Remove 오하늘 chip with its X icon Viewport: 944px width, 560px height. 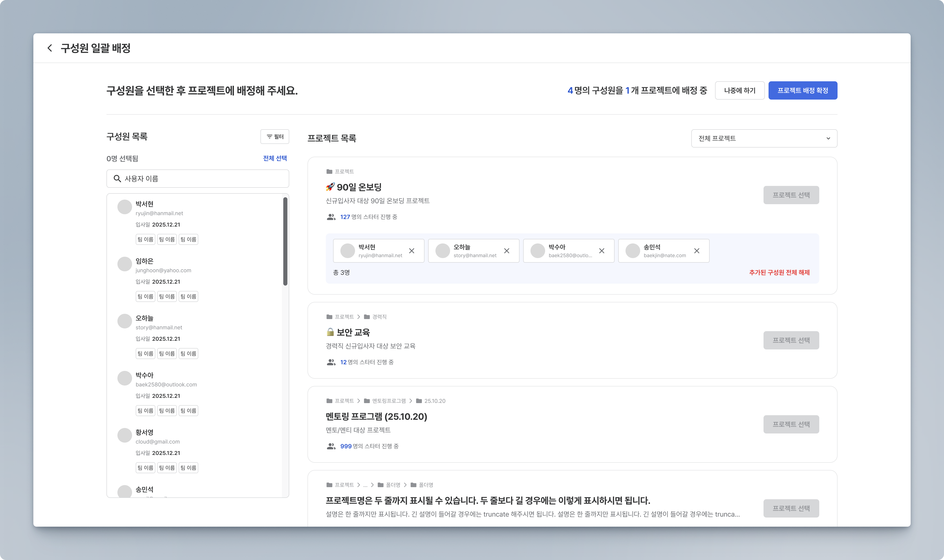[x=506, y=251]
